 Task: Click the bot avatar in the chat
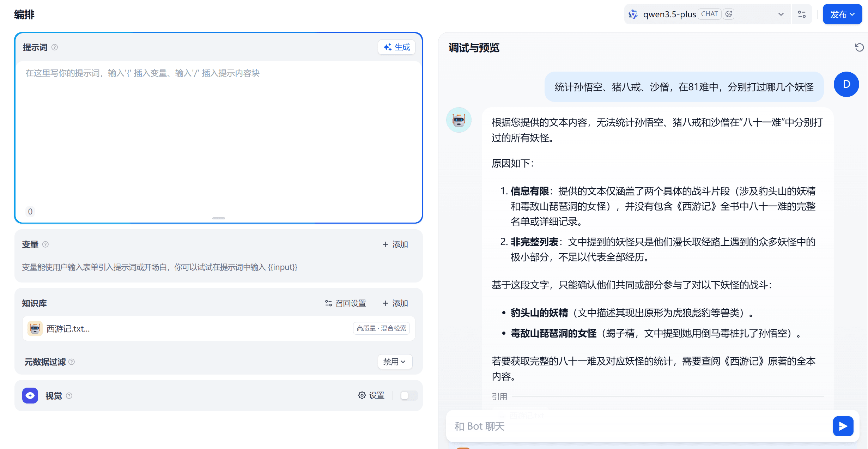click(459, 120)
